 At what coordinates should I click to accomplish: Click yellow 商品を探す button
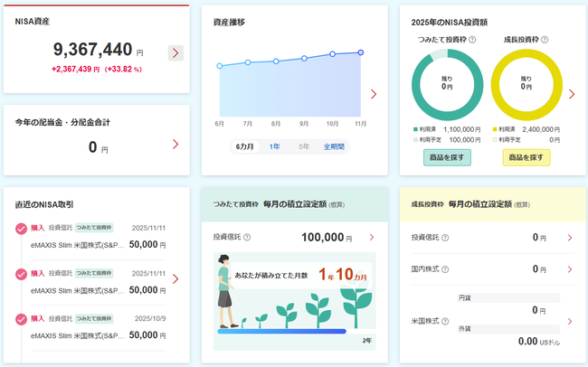pyautogui.click(x=526, y=157)
